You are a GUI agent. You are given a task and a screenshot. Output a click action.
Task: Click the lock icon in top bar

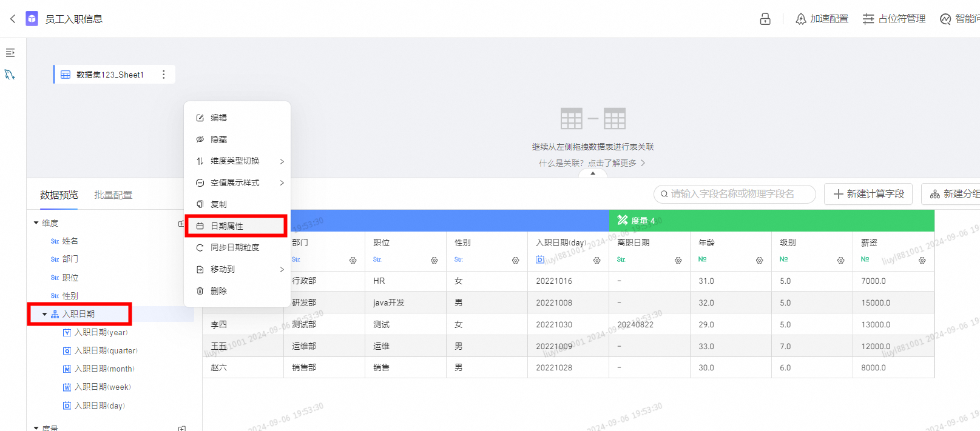[x=765, y=19]
